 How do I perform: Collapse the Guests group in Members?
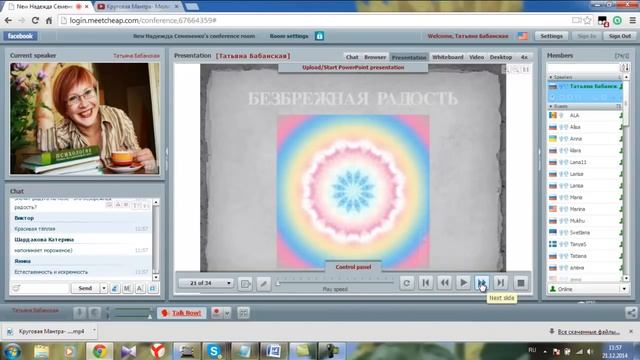pos(551,107)
